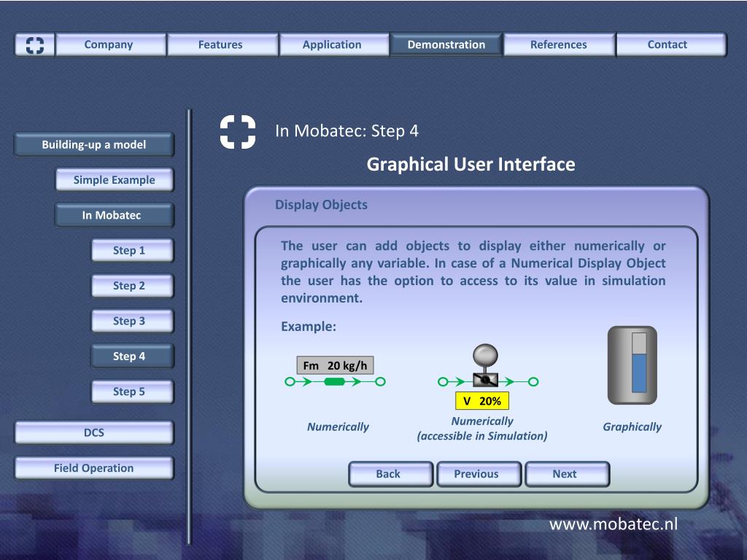Click the Next button
This screenshot has width=747, height=560.
[567, 474]
